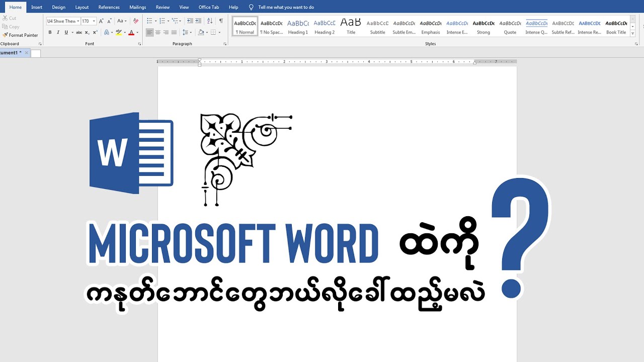Apply yellow text highlight color
The image size is (644, 362).
119,32
